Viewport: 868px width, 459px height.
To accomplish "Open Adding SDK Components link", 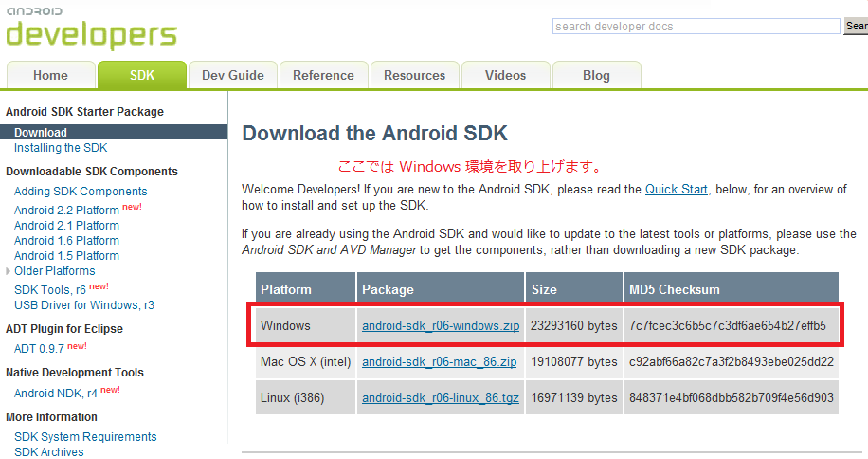I will [x=81, y=192].
